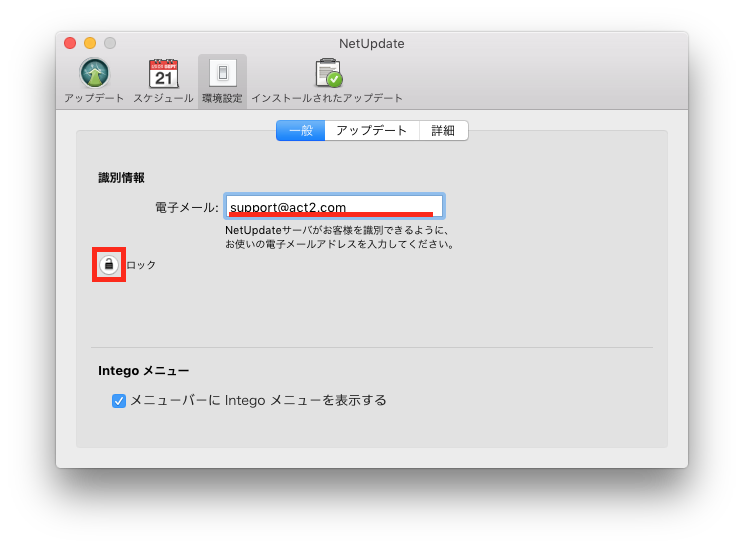Select the 環境設定 toolbar icon
The image size is (744, 548).
(222, 81)
